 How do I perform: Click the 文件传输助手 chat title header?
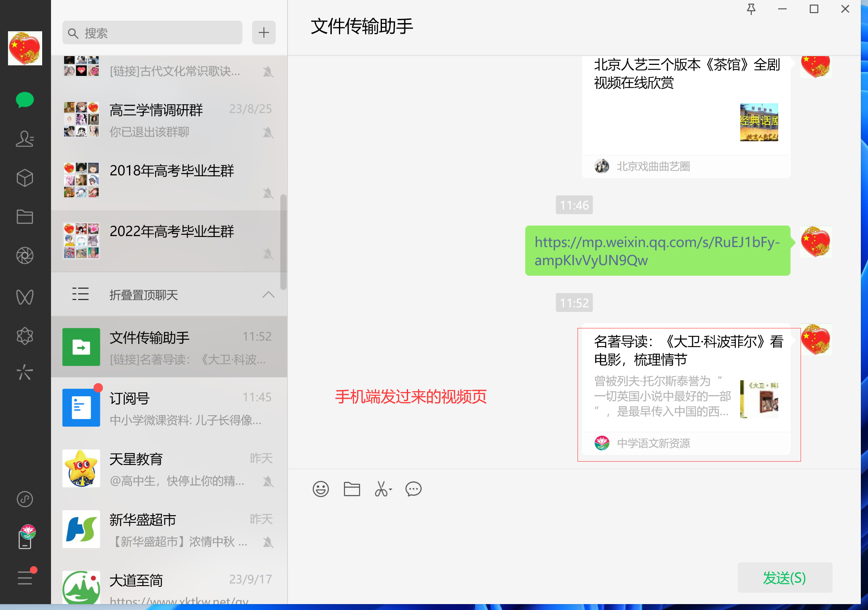362,26
